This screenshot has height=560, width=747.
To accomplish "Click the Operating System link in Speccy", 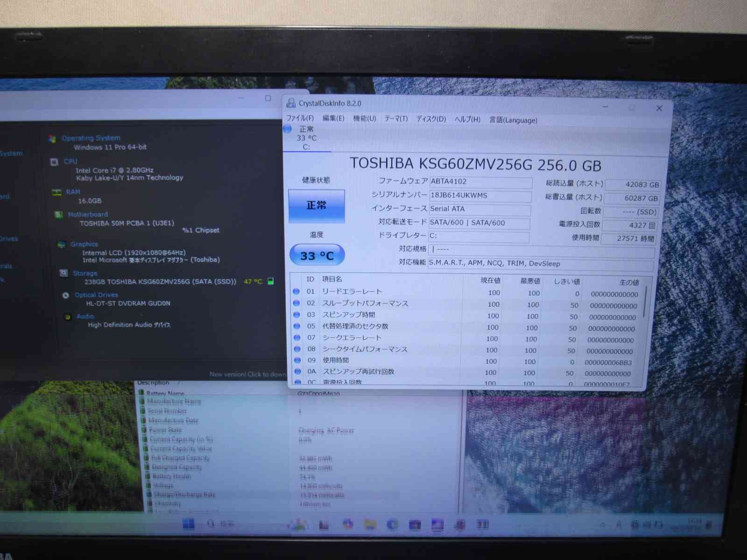I will [91, 138].
